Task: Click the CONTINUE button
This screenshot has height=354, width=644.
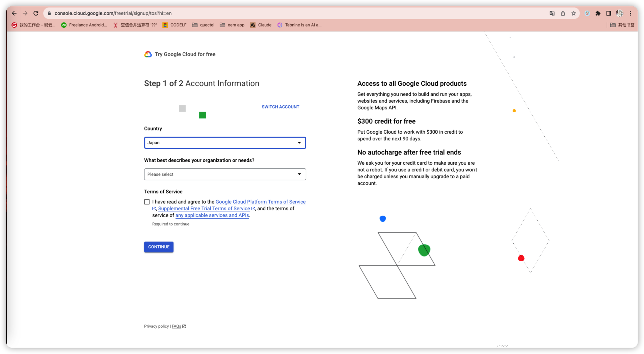Action: (159, 247)
